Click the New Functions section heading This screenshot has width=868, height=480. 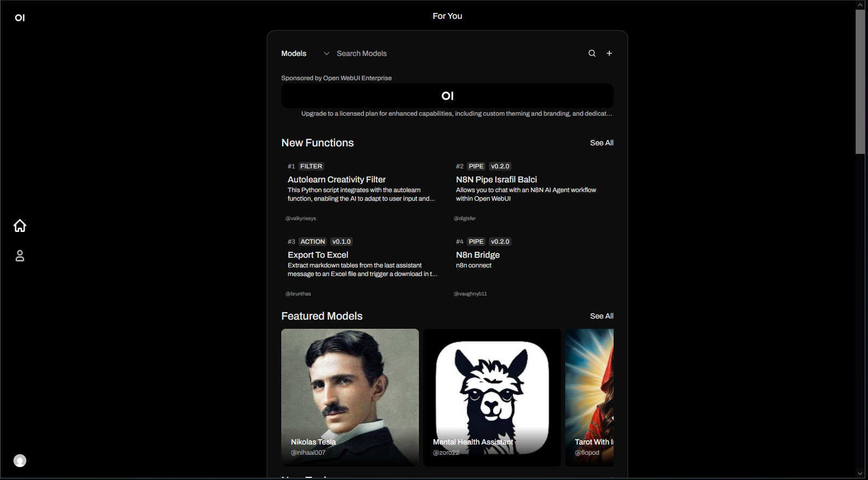[317, 143]
